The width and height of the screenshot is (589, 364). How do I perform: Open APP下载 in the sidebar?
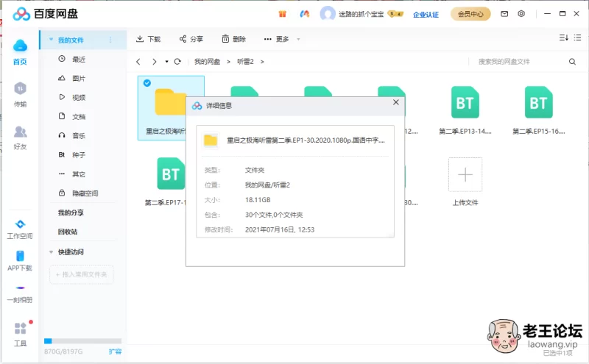(20, 261)
